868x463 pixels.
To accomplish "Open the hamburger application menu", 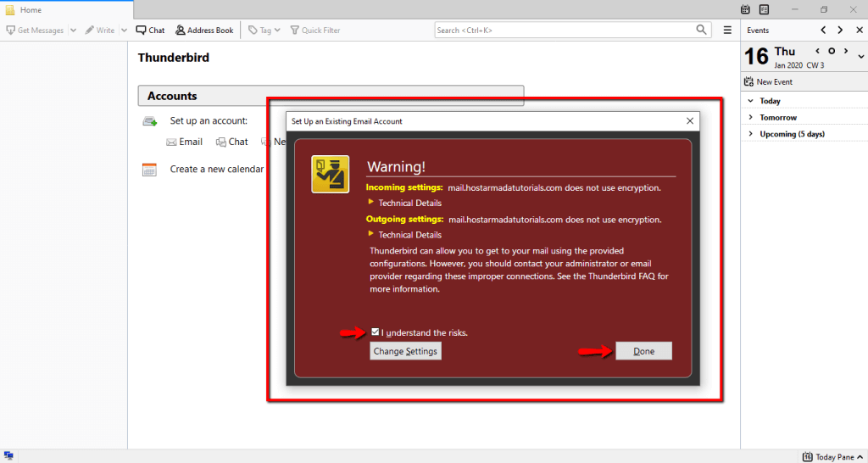I will [x=727, y=31].
